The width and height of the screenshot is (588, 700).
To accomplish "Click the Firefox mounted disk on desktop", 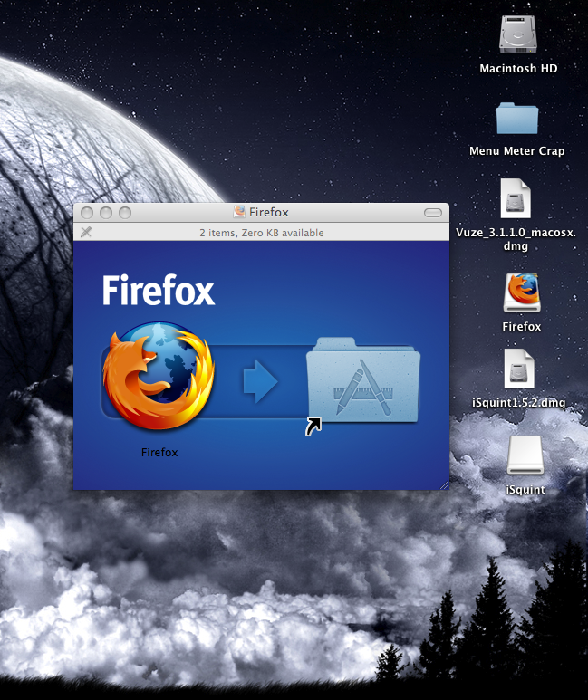I will pos(522,292).
